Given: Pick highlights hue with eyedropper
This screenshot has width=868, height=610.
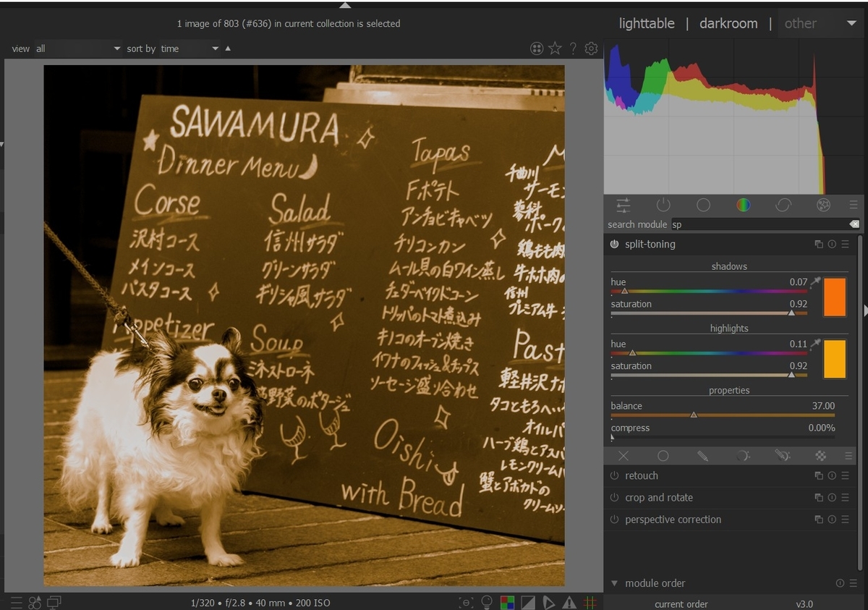Looking at the screenshot, I should click(815, 344).
